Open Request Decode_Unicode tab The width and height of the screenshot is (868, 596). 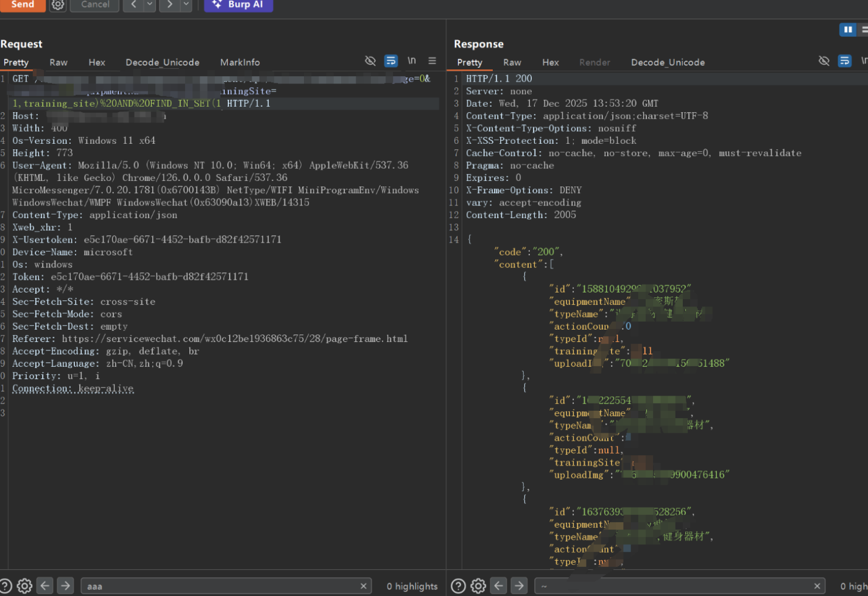pos(163,62)
